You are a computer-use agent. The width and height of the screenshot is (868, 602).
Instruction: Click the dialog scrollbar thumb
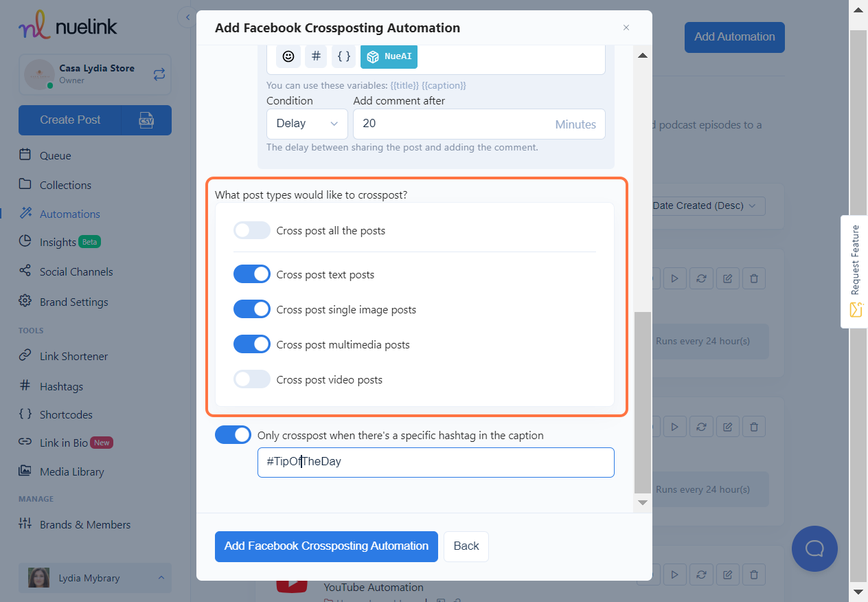(642, 402)
